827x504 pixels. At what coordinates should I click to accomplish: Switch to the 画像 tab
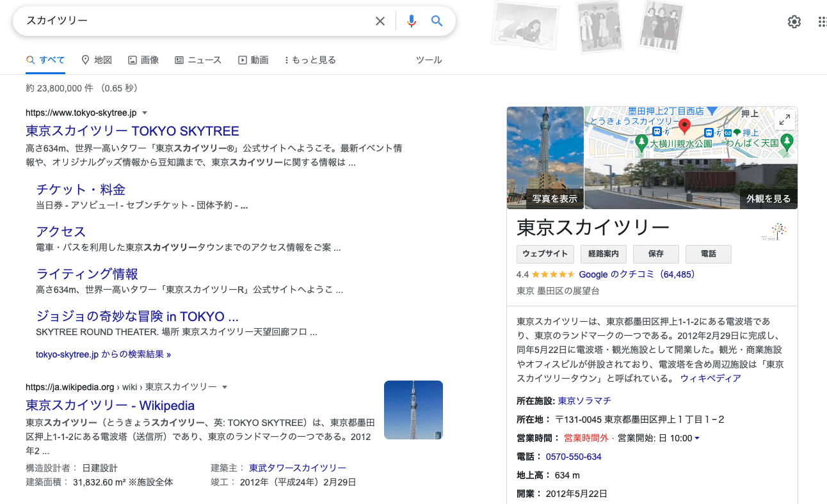(143, 60)
